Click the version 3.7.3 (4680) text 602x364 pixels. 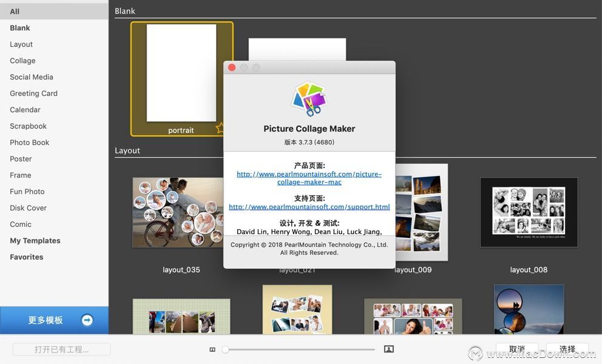309,142
